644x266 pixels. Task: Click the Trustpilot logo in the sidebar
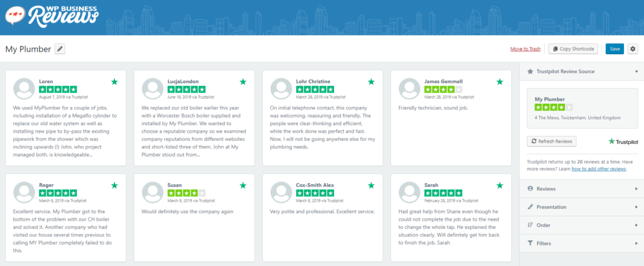pos(623,141)
